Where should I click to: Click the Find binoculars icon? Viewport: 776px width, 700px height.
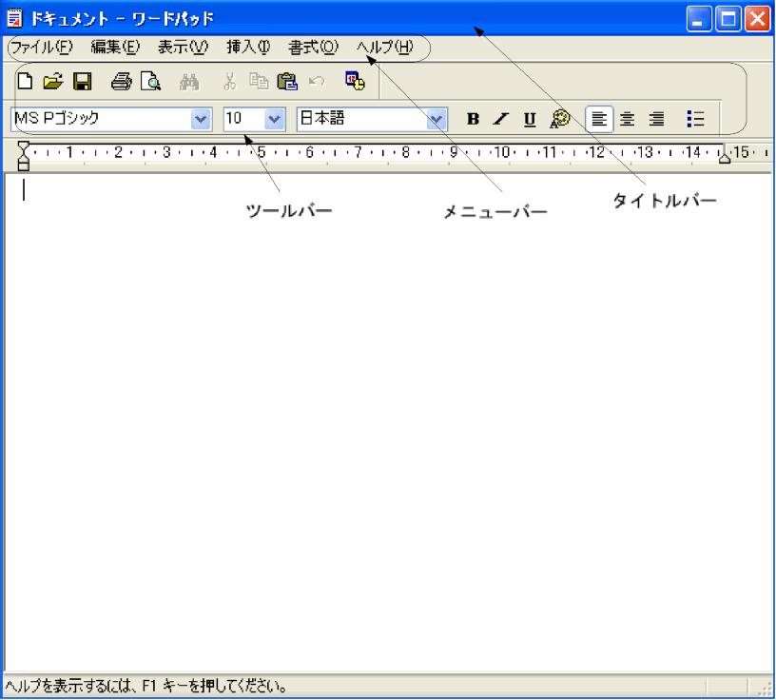[189, 81]
